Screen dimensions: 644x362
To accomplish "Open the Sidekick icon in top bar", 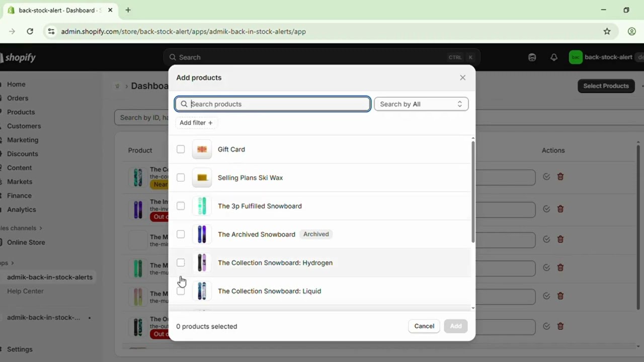I will tap(532, 57).
